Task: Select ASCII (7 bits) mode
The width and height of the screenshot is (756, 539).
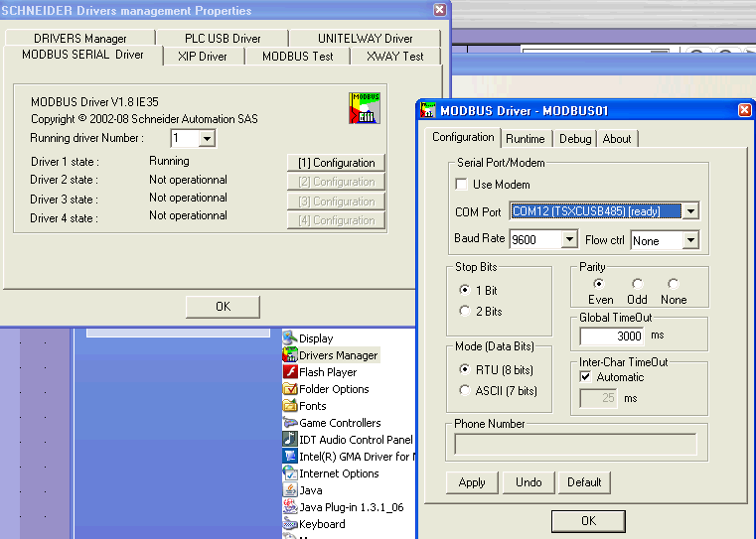Action: click(x=464, y=390)
